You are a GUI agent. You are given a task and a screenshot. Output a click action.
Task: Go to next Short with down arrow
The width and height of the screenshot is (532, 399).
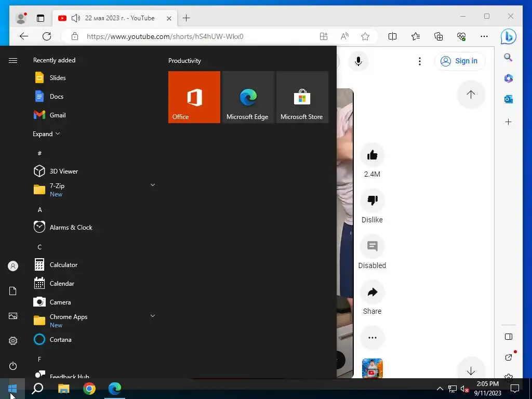pyautogui.click(x=471, y=371)
